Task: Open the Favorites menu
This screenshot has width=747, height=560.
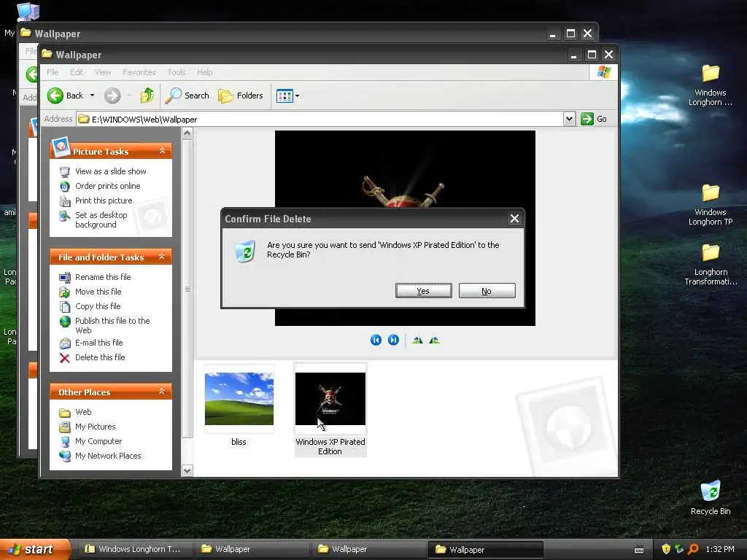Action: (139, 72)
